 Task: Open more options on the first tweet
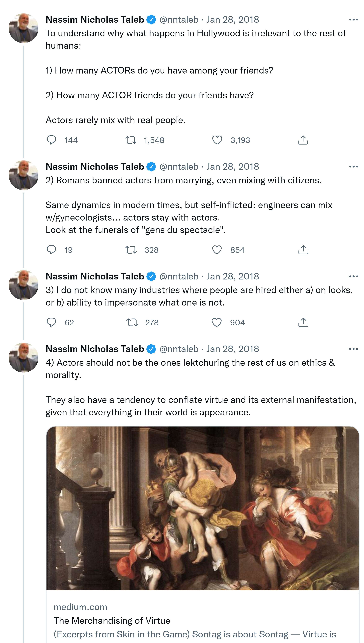[353, 20]
